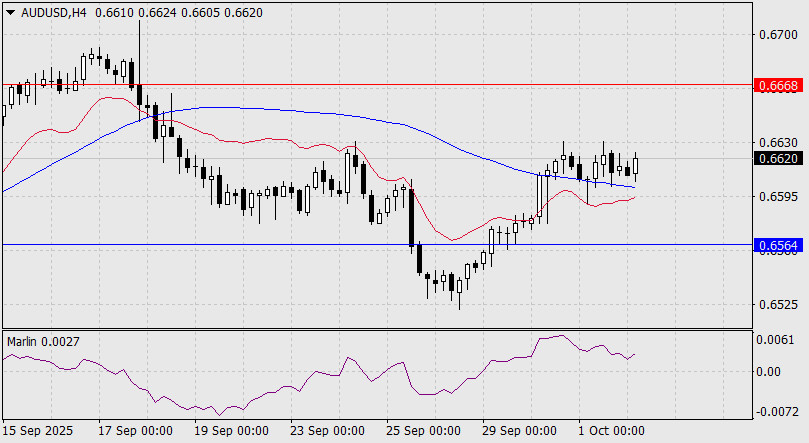Select the 0.6525 price axis label
This screenshot has height=443, width=809.
(x=778, y=304)
